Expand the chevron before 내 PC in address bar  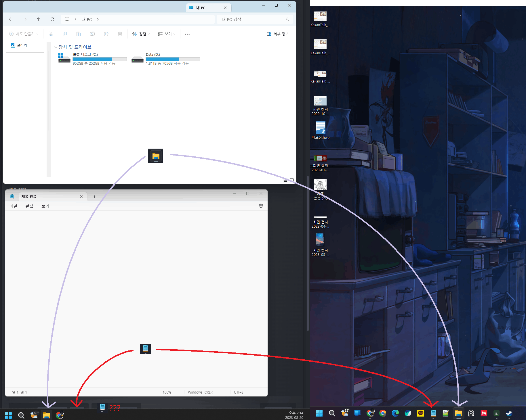(75, 19)
